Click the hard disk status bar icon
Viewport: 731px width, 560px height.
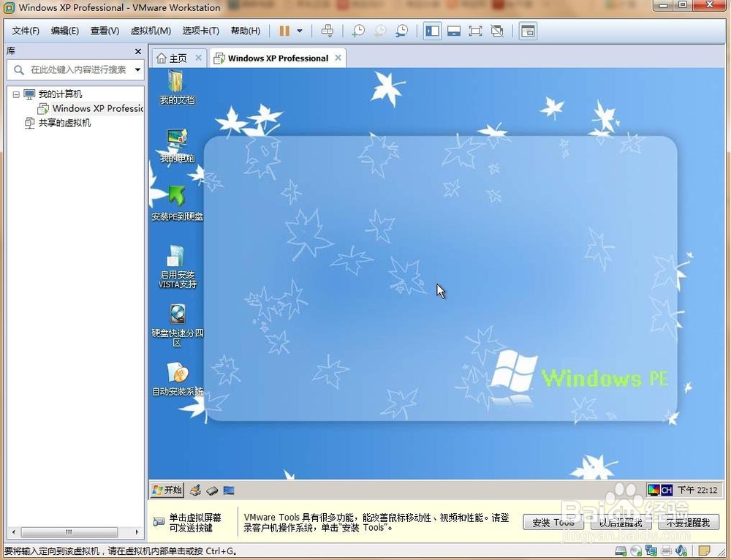click(621, 552)
